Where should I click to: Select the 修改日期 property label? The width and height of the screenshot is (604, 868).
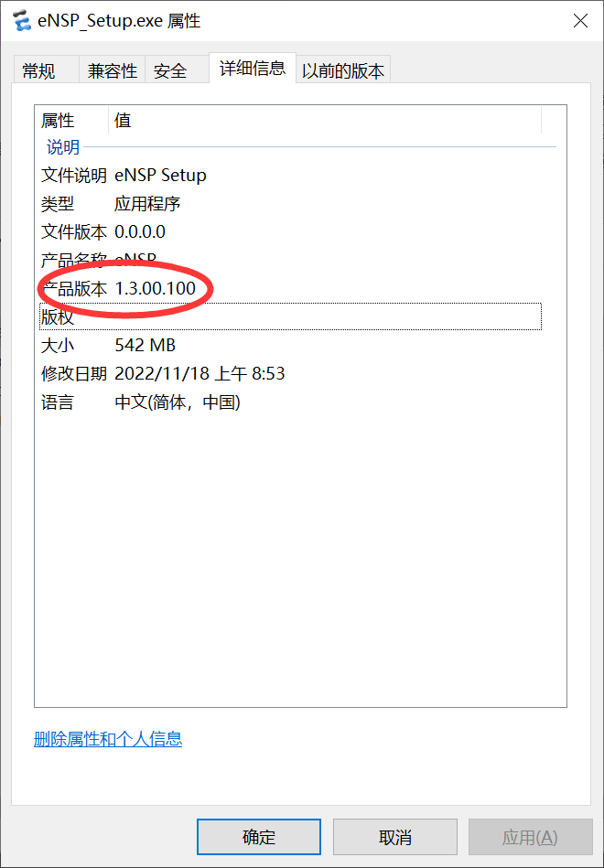(74, 373)
